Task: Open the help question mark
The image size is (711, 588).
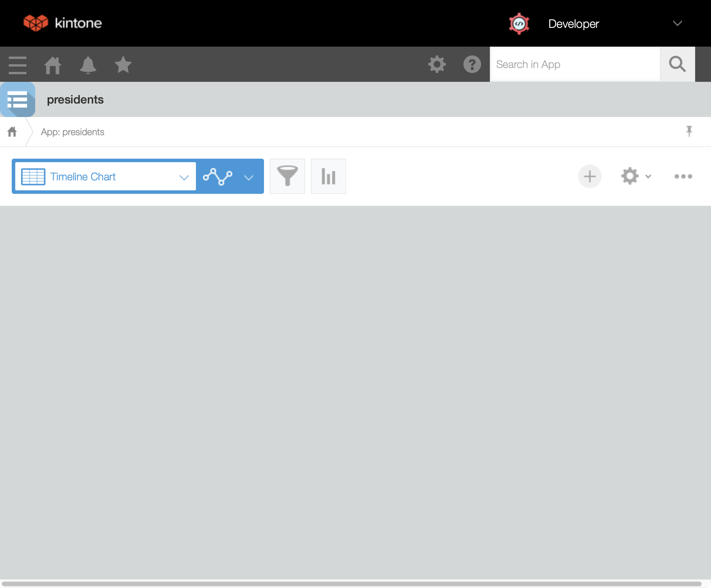Action: point(472,64)
